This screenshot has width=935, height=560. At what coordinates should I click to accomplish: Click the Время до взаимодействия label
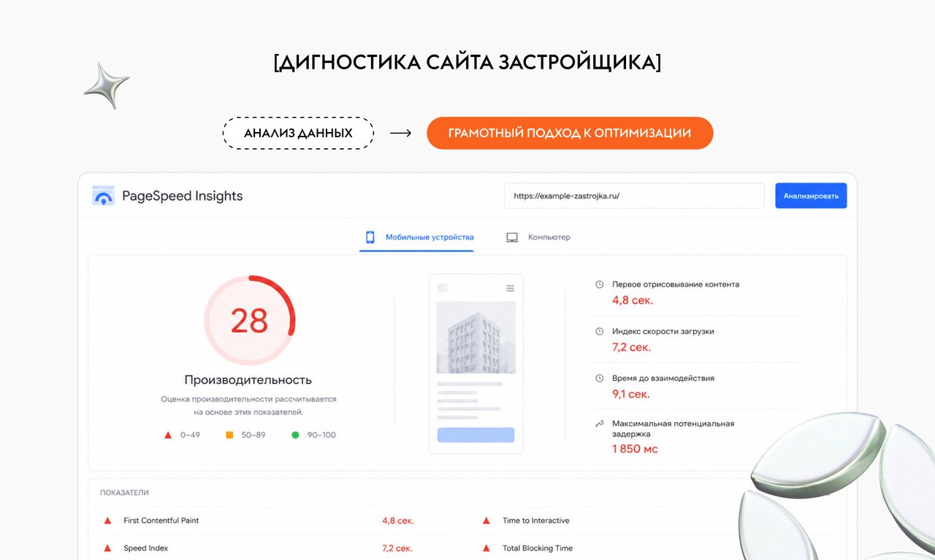663,378
